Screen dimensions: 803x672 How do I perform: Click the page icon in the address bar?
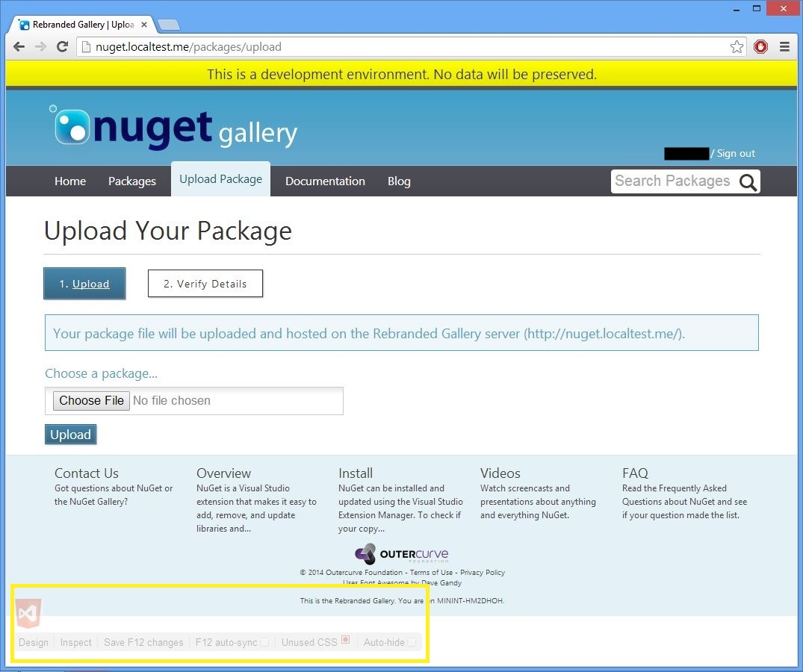86,46
